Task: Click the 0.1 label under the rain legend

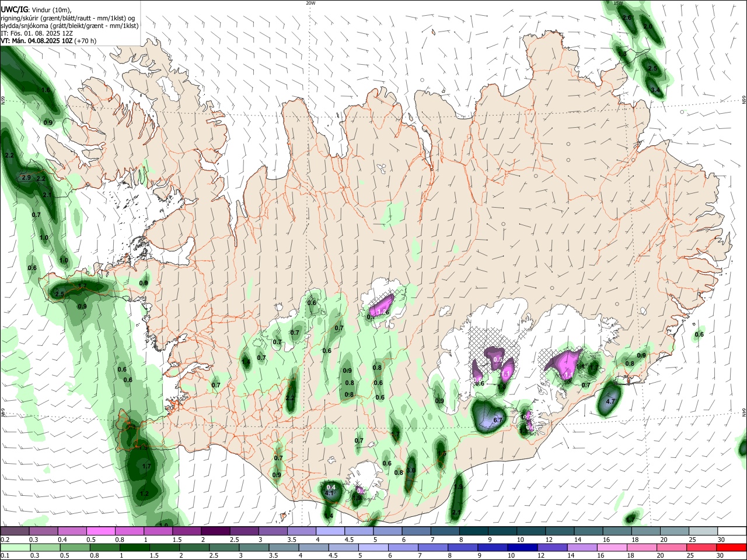Action: 5,556
